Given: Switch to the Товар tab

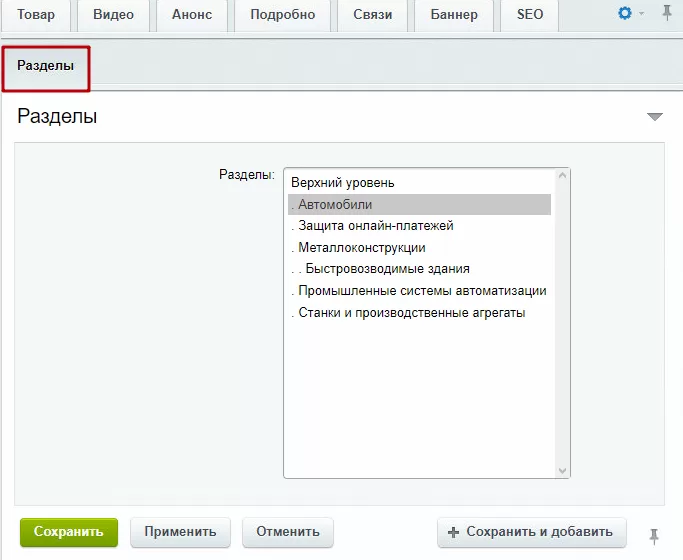Looking at the screenshot, I should pos(36,15).
